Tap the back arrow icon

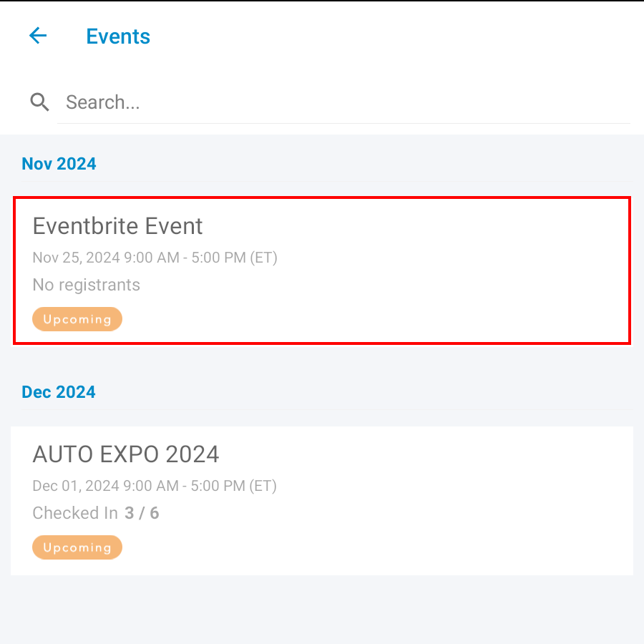pos(38,36)
